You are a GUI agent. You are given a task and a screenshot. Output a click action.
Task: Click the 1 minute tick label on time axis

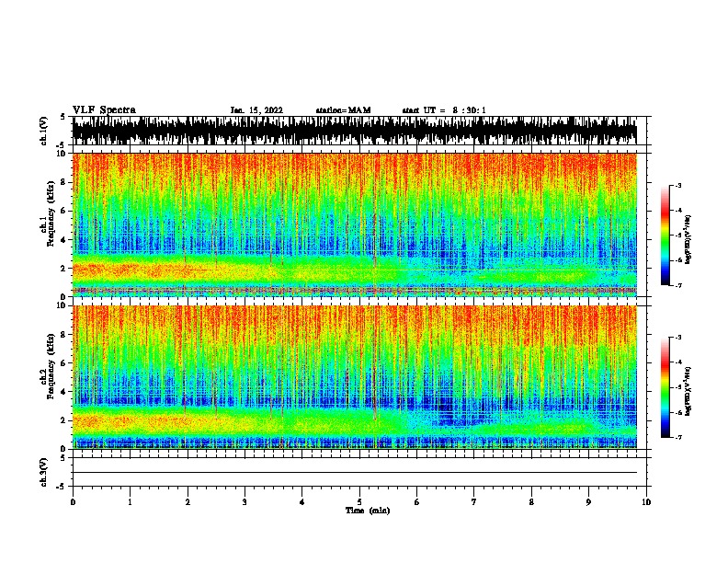point(130,502)
